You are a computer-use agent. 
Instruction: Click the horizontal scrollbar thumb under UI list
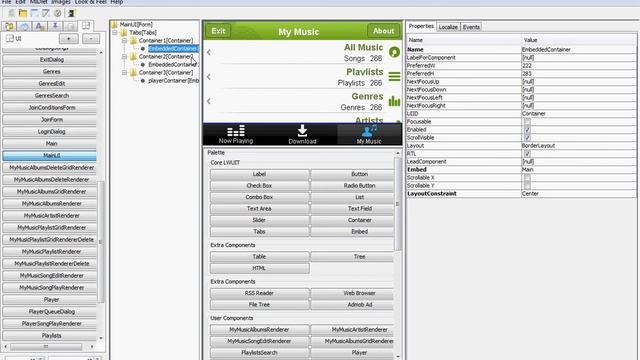click(46, 347)
